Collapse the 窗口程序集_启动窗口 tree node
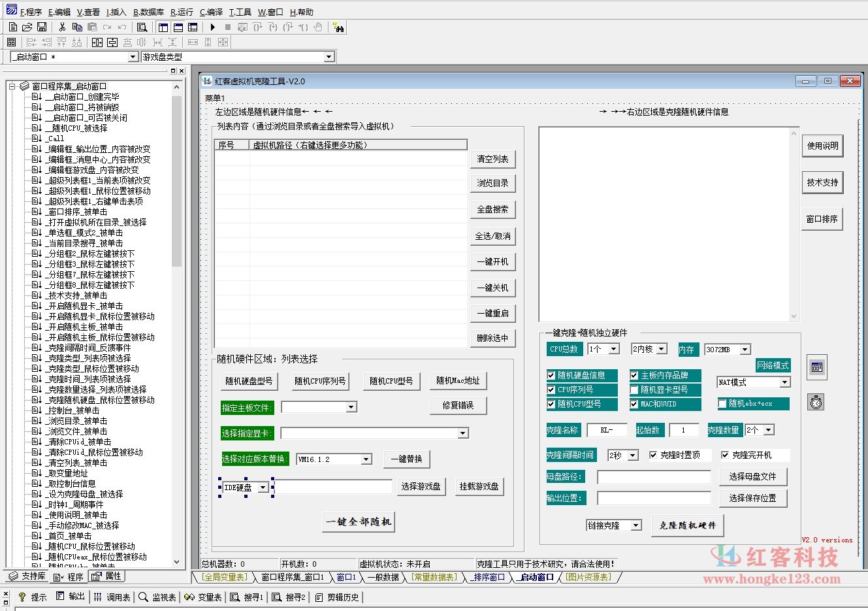Image resolution: width=868 pixels, height=611 pixels. (x=12, y=86)
